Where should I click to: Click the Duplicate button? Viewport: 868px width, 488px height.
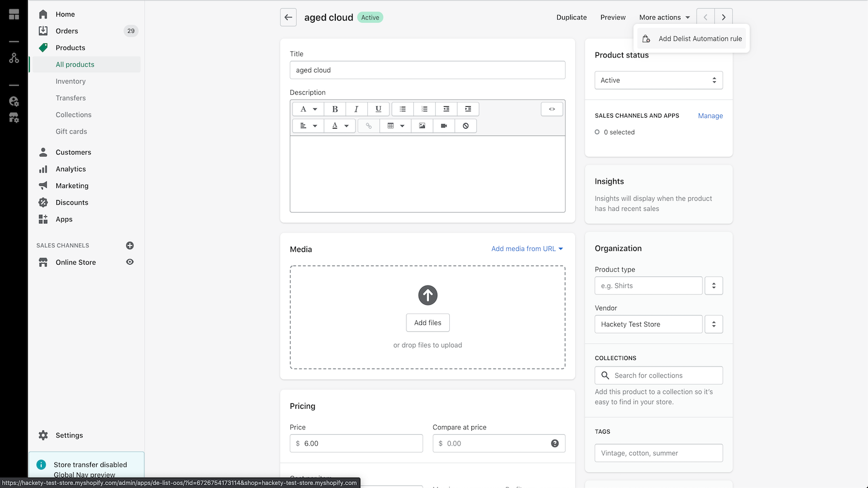[571, 17]
